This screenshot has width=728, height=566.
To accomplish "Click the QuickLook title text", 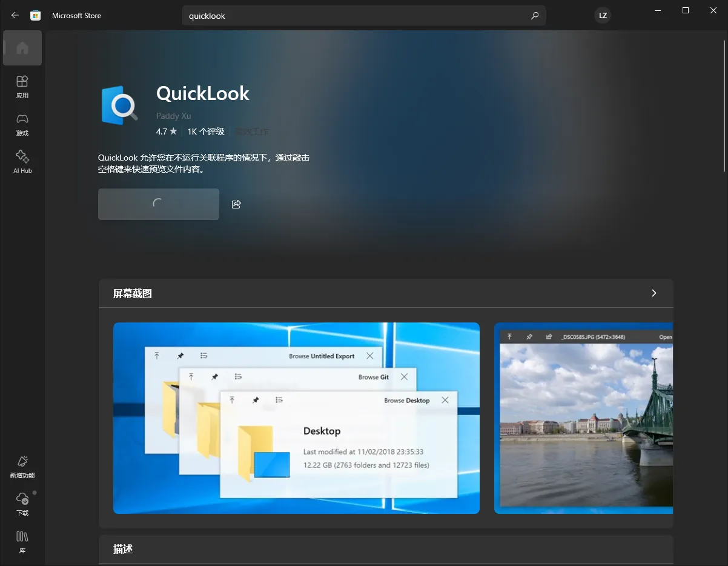I will [x=203, y=93].
